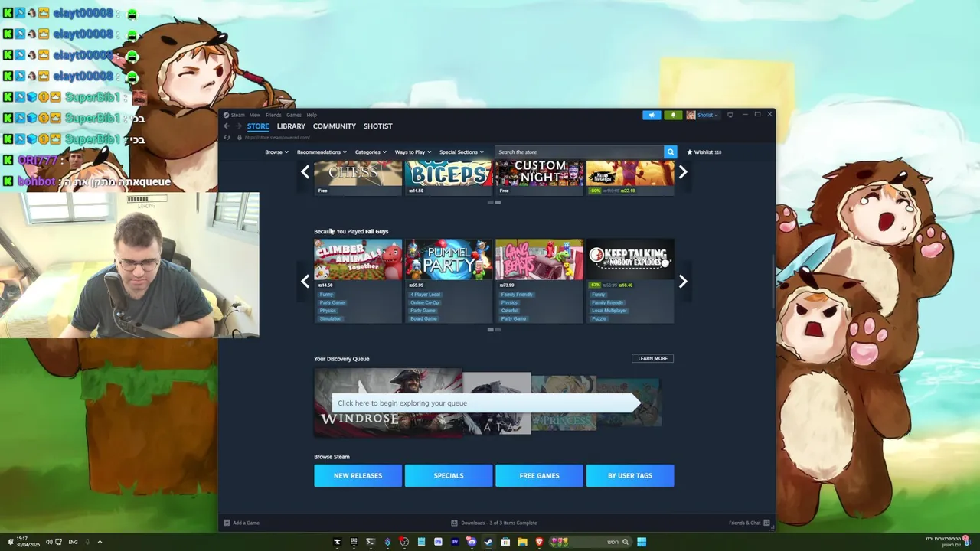The width and height of the screenshot is (980, 551).
Task: Click the SPECIALS button
Action: click(449, 475)
